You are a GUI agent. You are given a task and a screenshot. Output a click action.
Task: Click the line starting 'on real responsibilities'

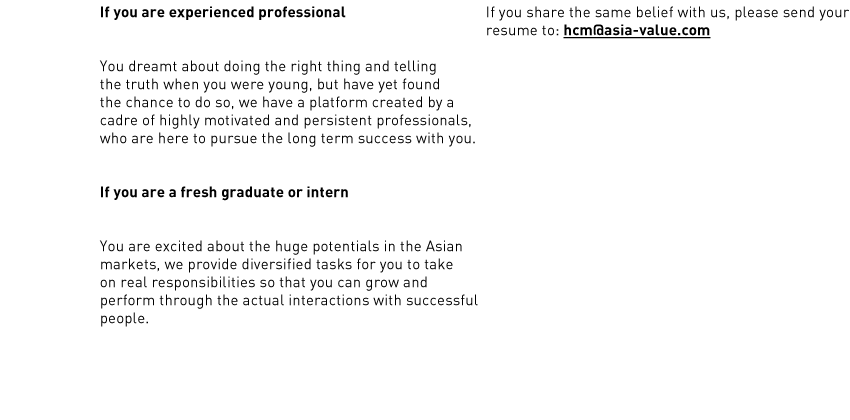(263, 282)
